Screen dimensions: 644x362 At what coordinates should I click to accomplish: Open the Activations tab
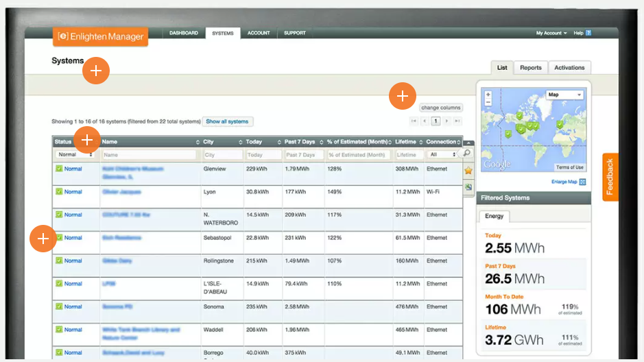569,68
